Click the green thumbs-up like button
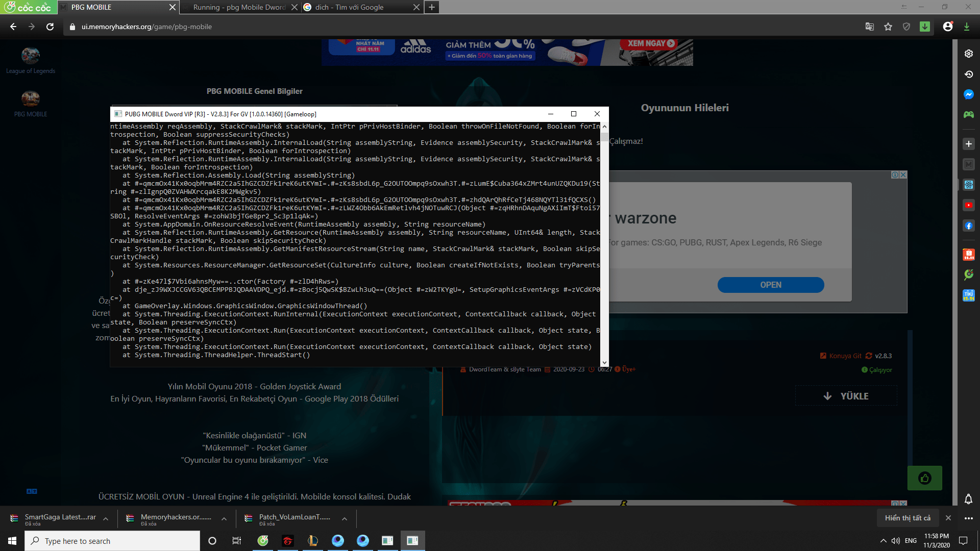This screenshot has width=980, height=551. (x=925, y=478)
